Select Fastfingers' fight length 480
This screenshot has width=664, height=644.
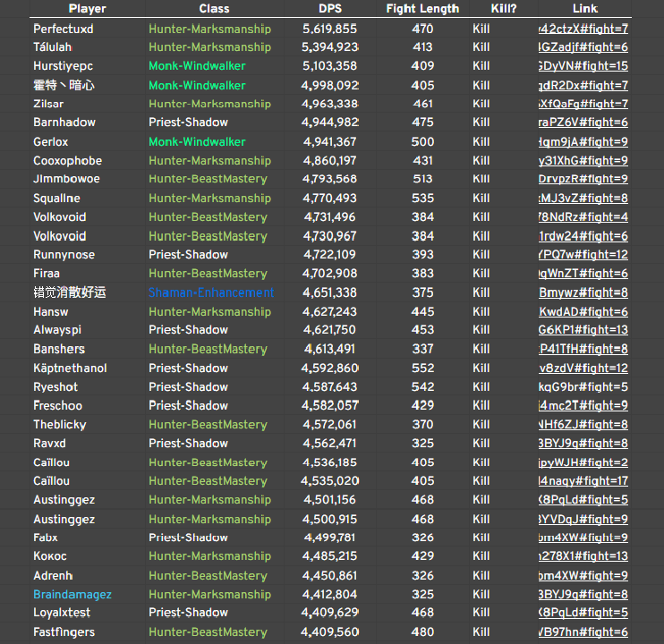422,631
